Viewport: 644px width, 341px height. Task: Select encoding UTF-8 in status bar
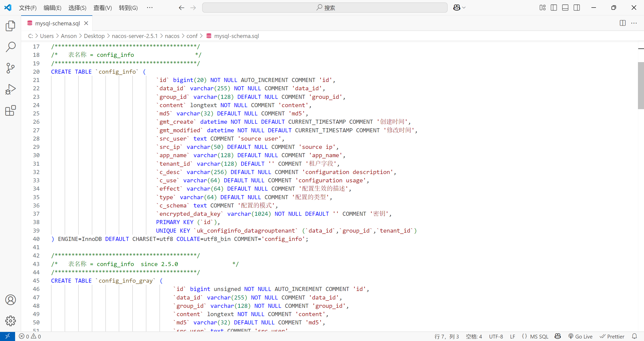pyautogui.click(x=496, y=336)
